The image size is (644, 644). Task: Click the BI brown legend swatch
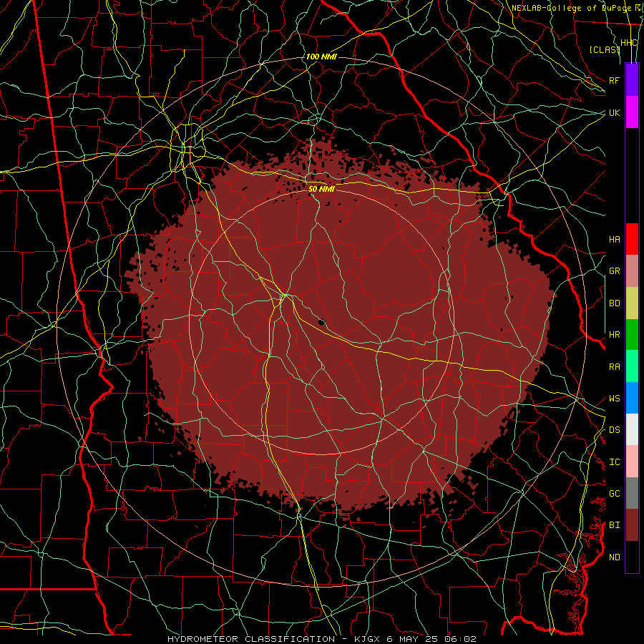tap(632, 525)
